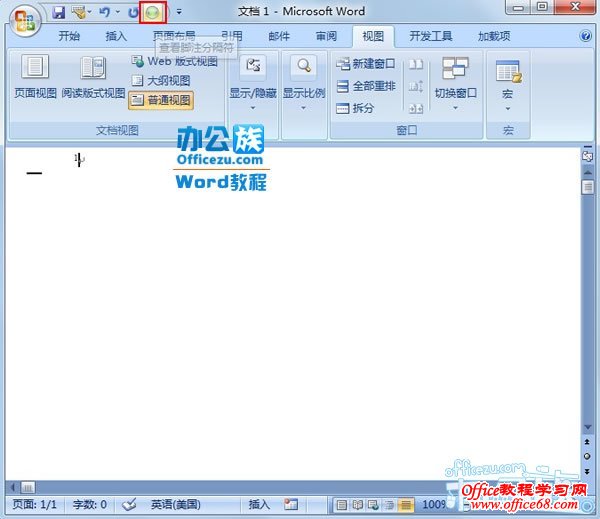Switch to web layout via status bar icon

coord(373,505)
